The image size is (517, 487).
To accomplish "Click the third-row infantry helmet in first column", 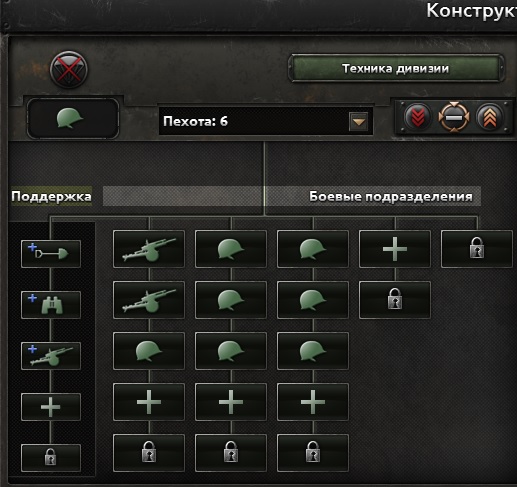I will pyautogui.click(x=149, y=351).
